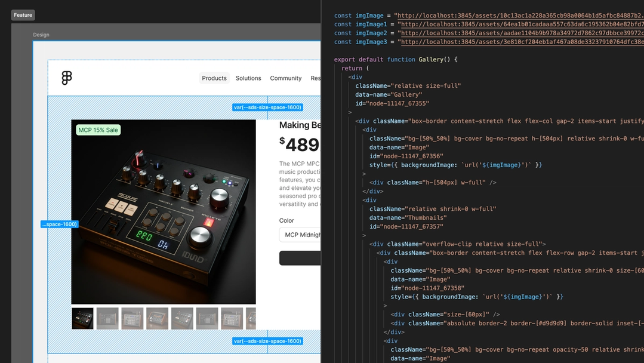Click the left-edge ...space-1600 annotation tag
This screenshot has height=363, width=644.
pos(60,224)
